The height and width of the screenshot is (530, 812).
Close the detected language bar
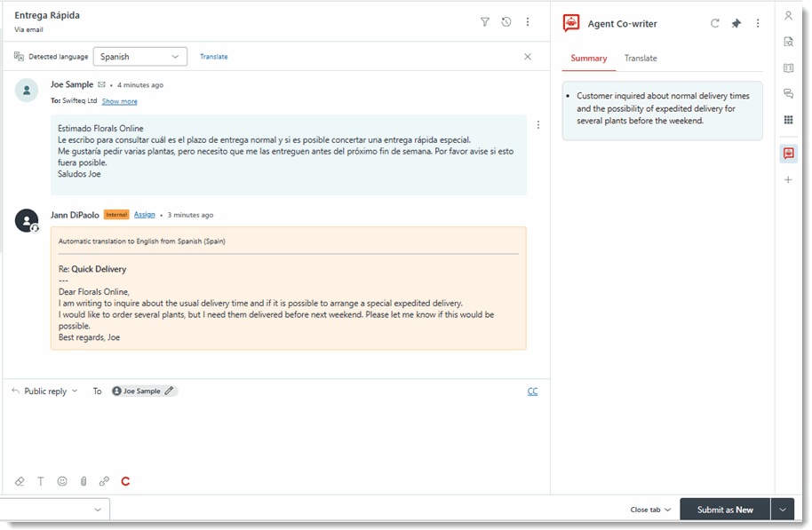[x=528, y=57]
